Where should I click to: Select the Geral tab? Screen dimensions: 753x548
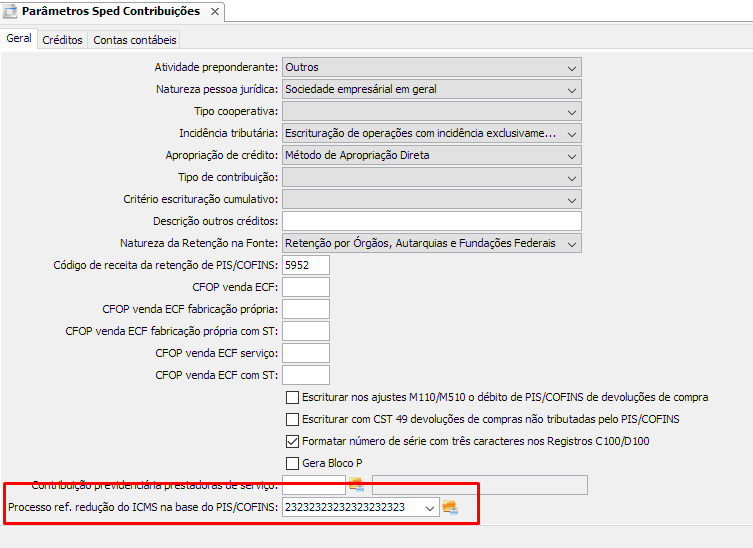click(x=19, y=39)
